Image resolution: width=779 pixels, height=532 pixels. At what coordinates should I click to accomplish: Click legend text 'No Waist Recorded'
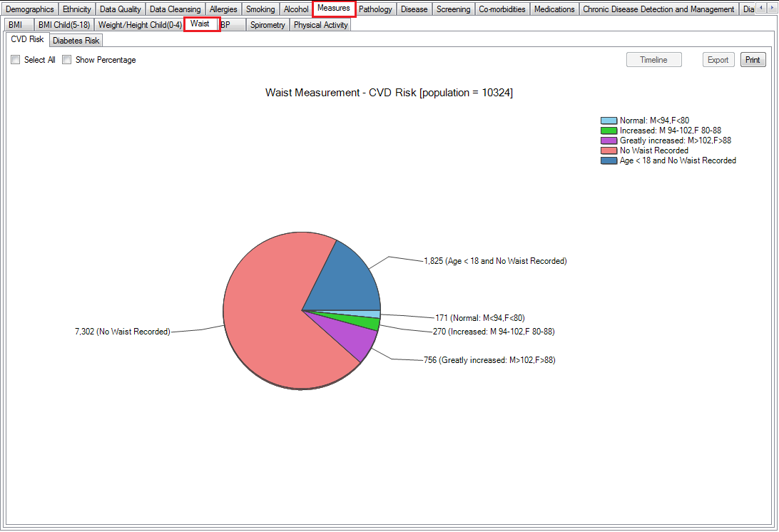(x=653, y=150)
